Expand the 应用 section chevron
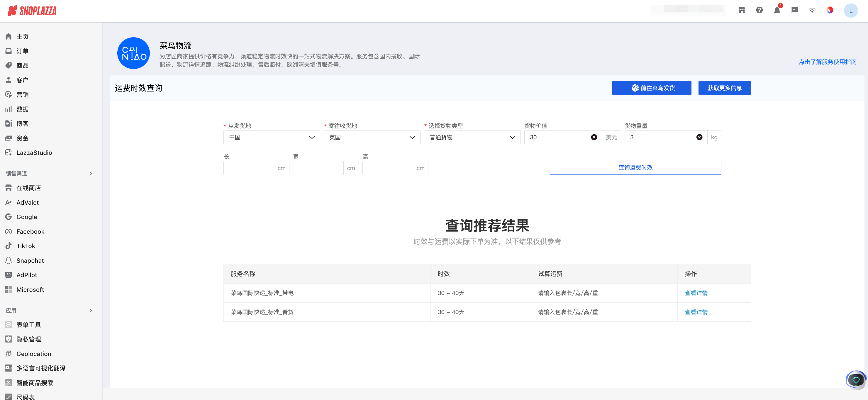This screenshot has width=868, height=400. coord(91,310)
